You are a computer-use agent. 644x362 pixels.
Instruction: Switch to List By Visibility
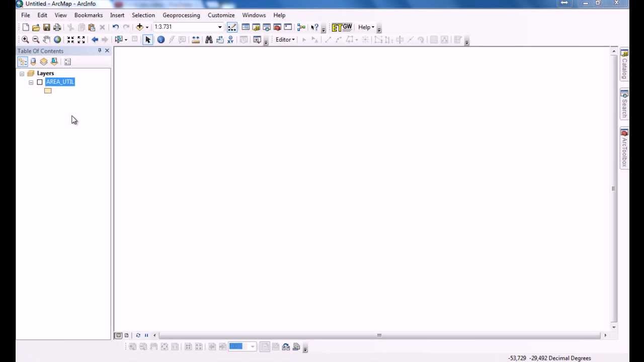pos(44,61)
